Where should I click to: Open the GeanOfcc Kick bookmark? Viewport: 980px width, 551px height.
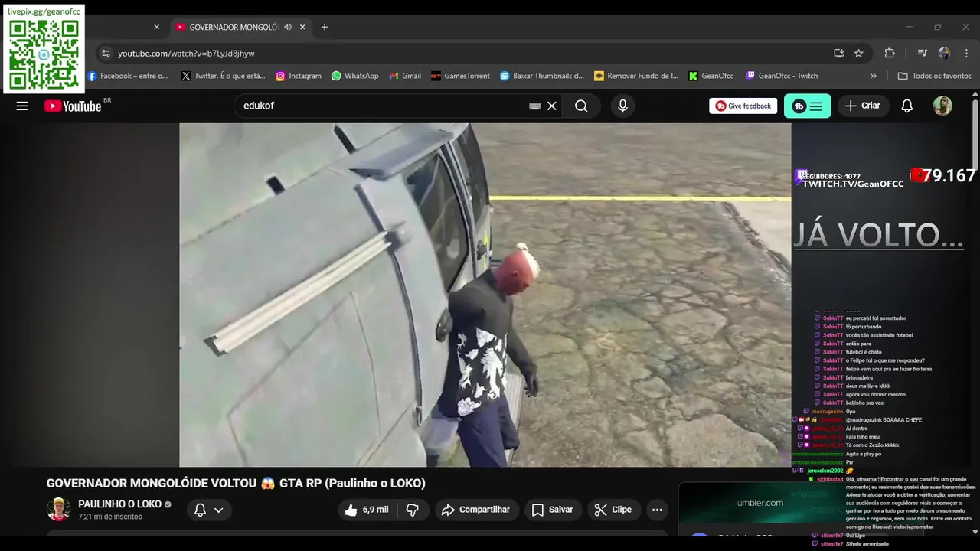[711, 76]
